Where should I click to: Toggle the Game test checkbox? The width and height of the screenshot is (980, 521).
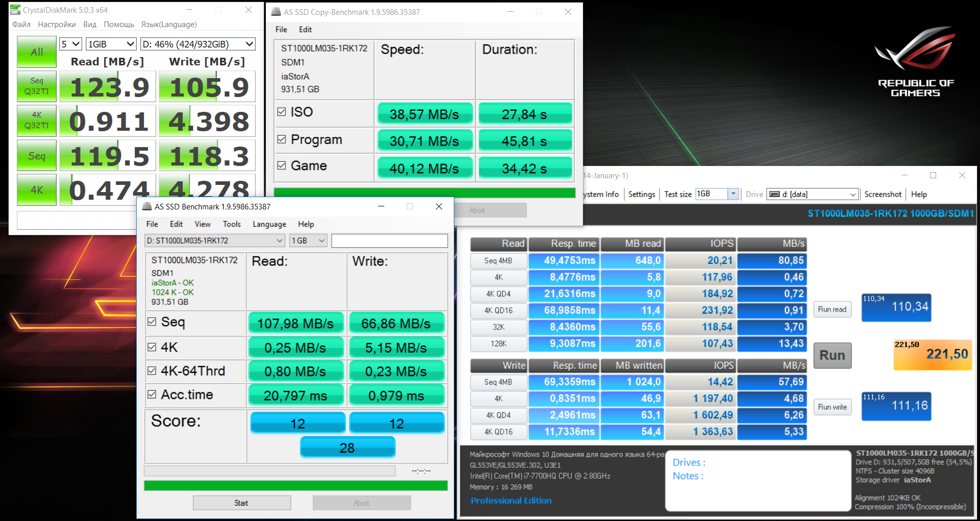point(281,165)
